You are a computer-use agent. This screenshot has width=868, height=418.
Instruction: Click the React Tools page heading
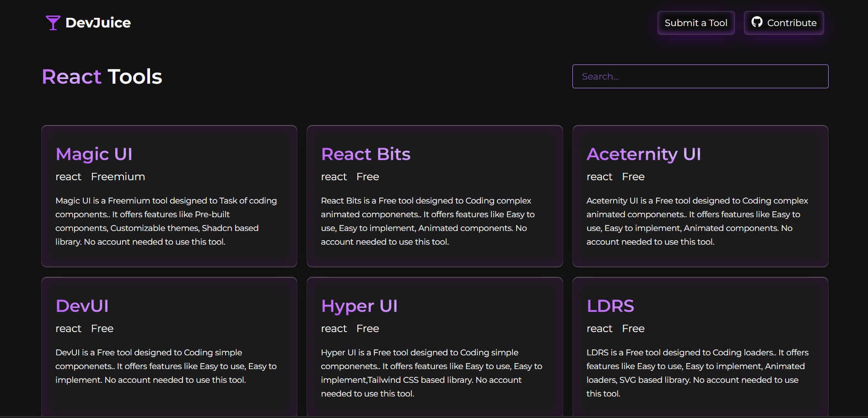coord(102,76)
